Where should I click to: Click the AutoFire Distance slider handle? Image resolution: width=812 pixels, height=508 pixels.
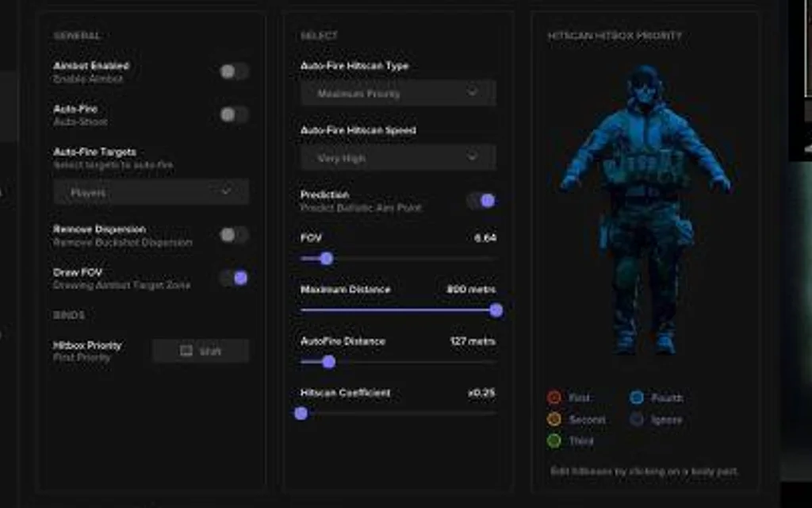pos(329,362)
